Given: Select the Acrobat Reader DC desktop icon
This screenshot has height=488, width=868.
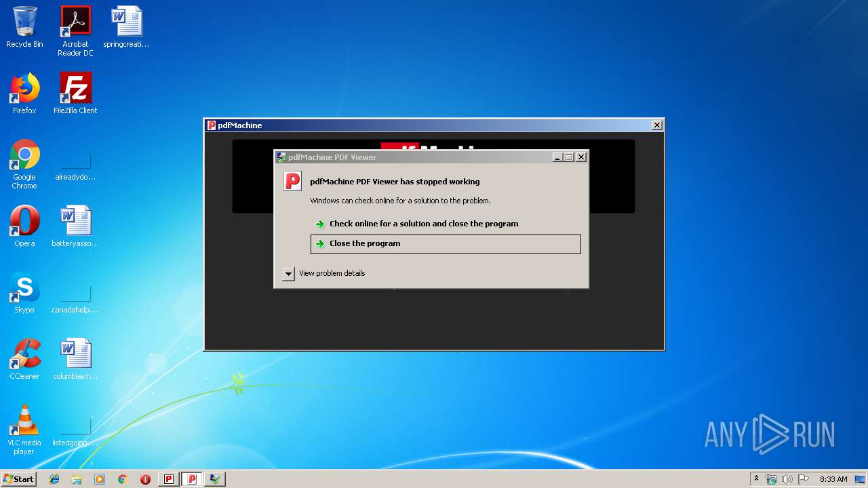Looking at the screenshot, I should pyautogui.click(x=75, y=31).
